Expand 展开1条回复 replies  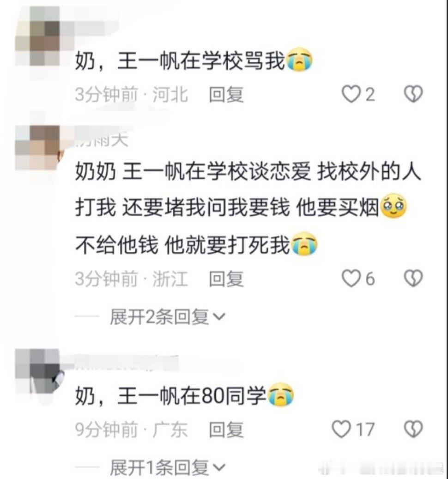pyautogui.click(x=167, y=467)
